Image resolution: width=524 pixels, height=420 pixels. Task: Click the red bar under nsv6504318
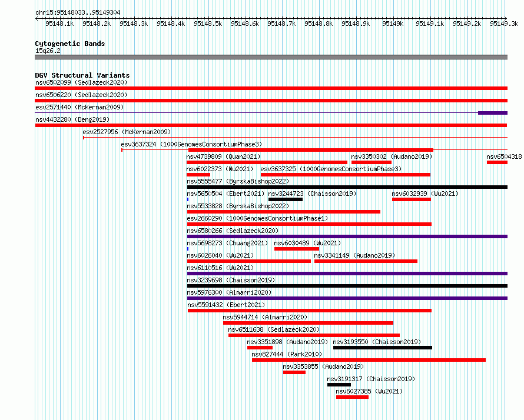[498, 162]
